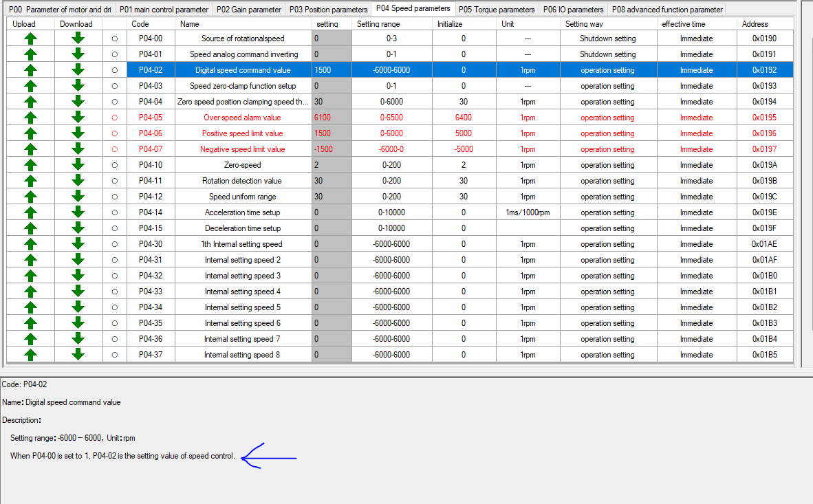Viewport: 813px width, 504px height.
Task: Select radio button for P04-32 row
Action: pyautogui.click(x=115, y=275)
